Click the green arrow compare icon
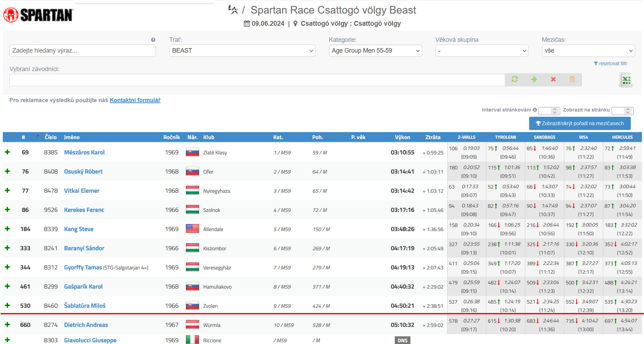The image size is (644, 344). [534, 79]
